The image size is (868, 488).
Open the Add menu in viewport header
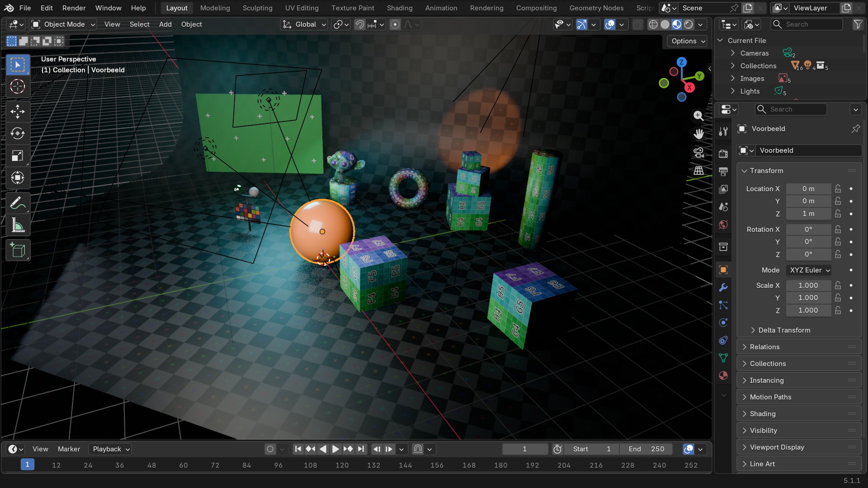tap(165, 24)
